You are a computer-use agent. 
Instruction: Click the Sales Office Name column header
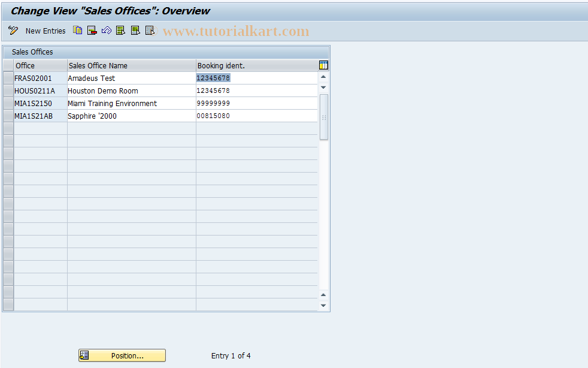132,65
